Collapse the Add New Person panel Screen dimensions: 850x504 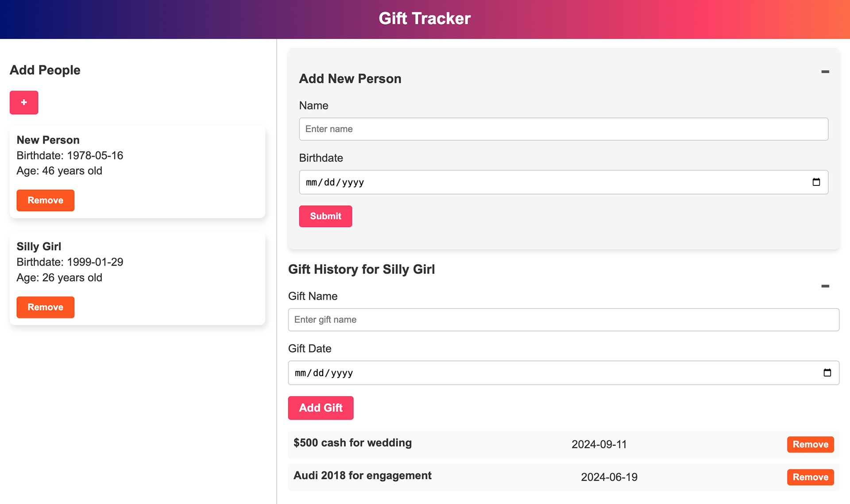825,72
